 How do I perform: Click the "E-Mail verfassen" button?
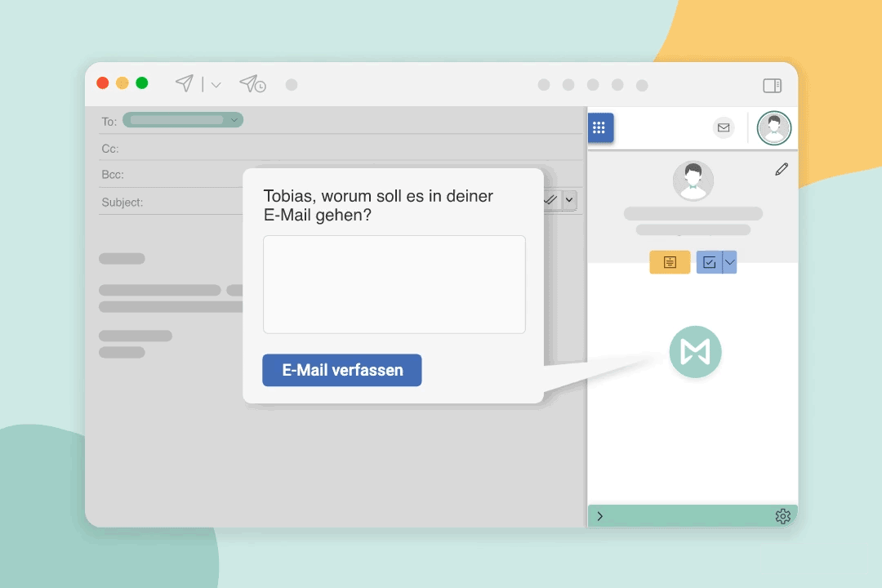pos(342,370)
